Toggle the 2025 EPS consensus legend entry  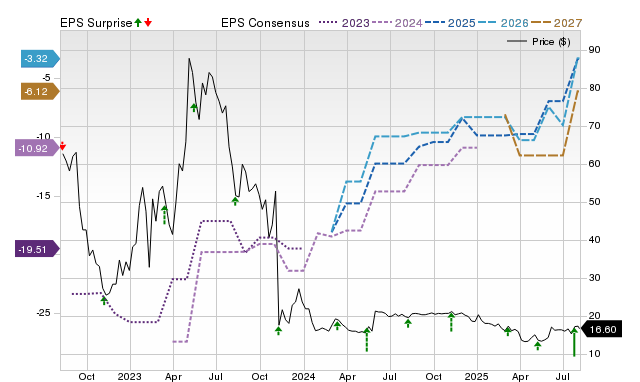pyautogui.click(x=450, y=23)
